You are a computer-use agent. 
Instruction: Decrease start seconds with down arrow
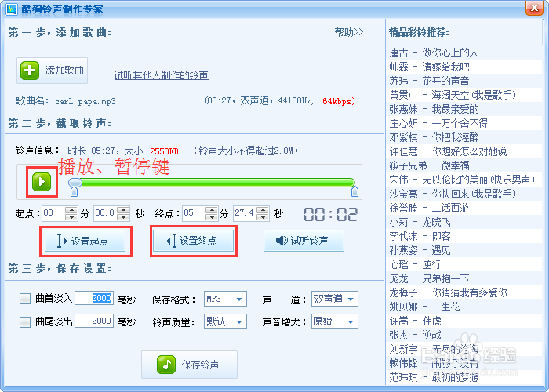pyautogui.click(x=123, y=217)
